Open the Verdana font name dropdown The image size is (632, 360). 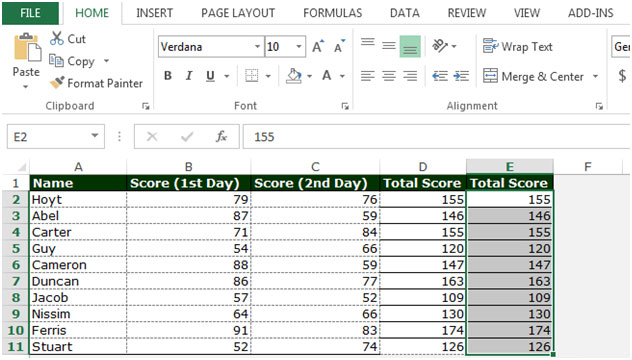point(257,47)
